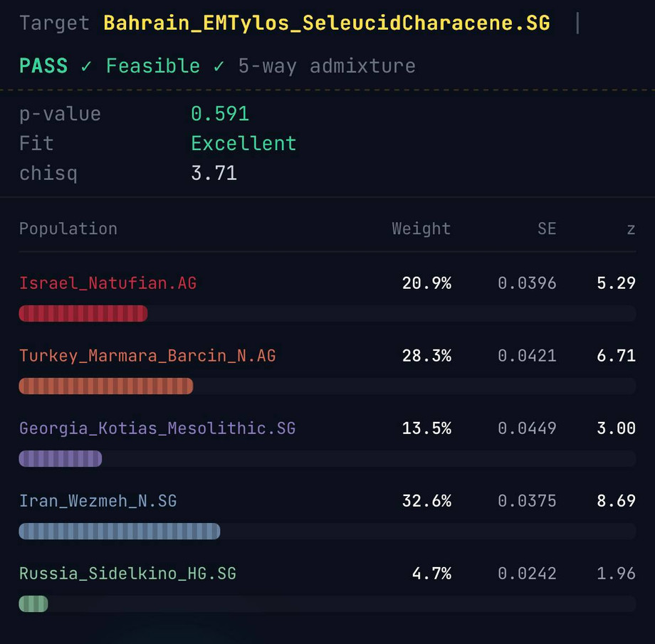655x644 pixels.
Task: Click z value 3.00
Action: click(x=616, y=428)
